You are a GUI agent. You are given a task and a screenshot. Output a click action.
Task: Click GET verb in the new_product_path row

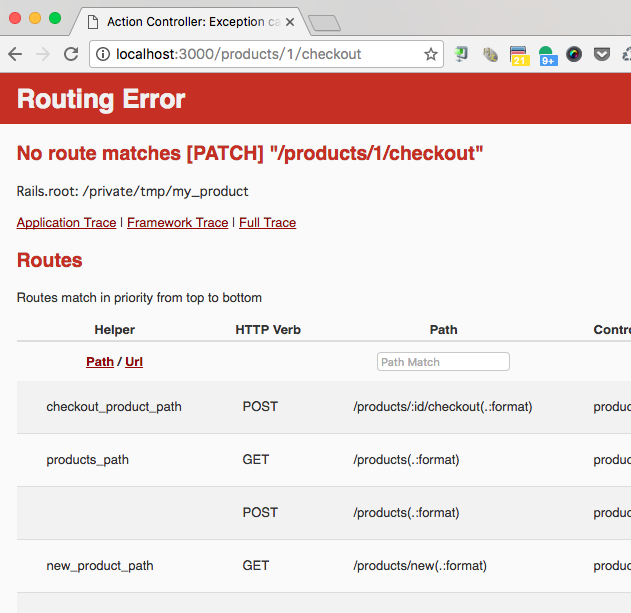[256, 566]
